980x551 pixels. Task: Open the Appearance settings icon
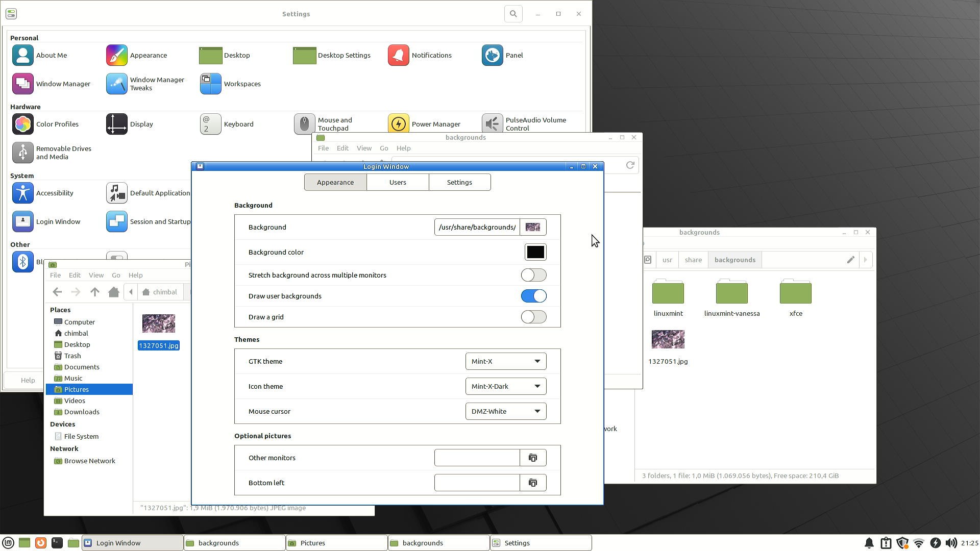(x=117, y=55)
